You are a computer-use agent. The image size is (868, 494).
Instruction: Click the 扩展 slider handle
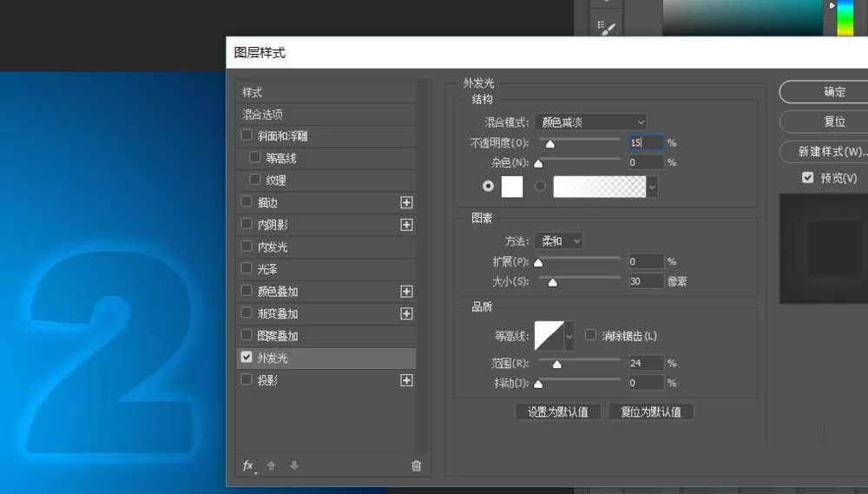538,262
